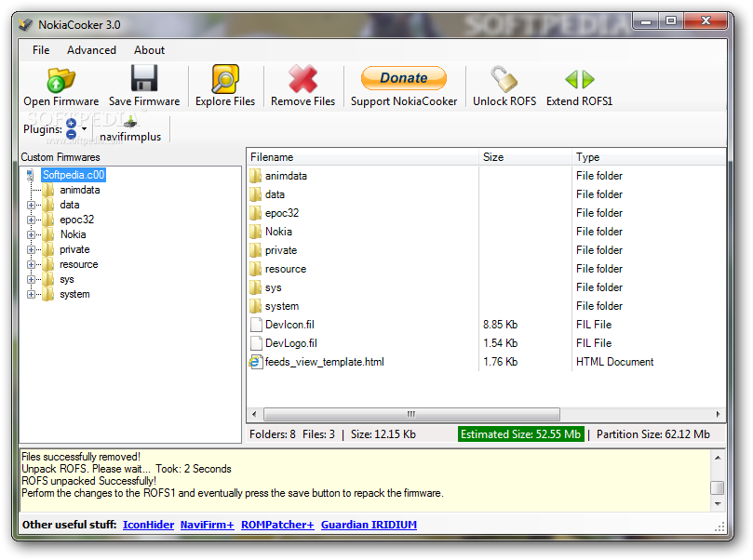
Task: Click data folder icon in file list
Action: 255,194
